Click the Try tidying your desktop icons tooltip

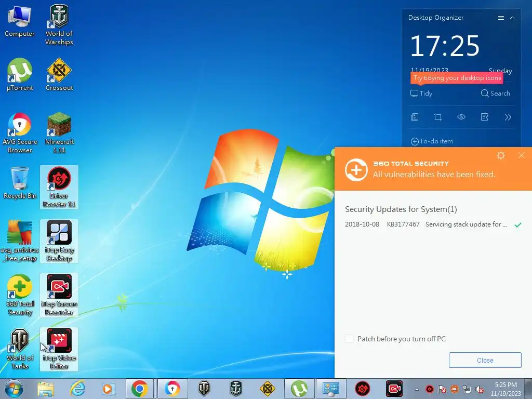pos(457,78)
